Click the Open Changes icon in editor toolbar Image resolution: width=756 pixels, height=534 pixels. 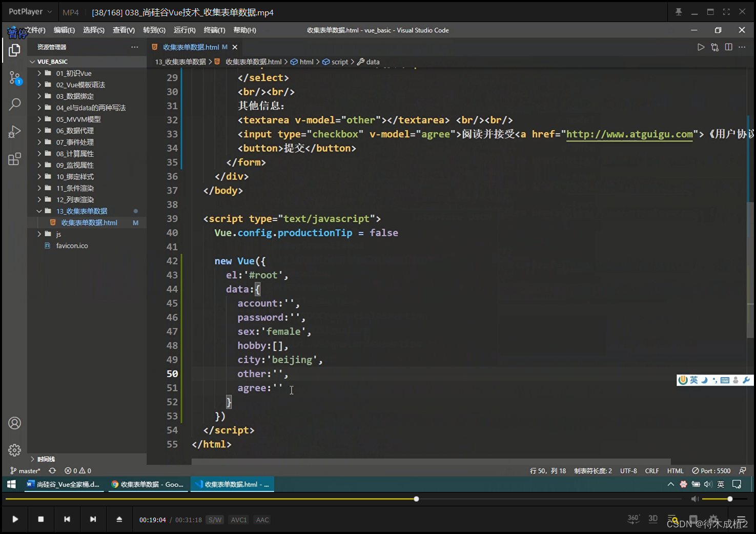[714, 47]
